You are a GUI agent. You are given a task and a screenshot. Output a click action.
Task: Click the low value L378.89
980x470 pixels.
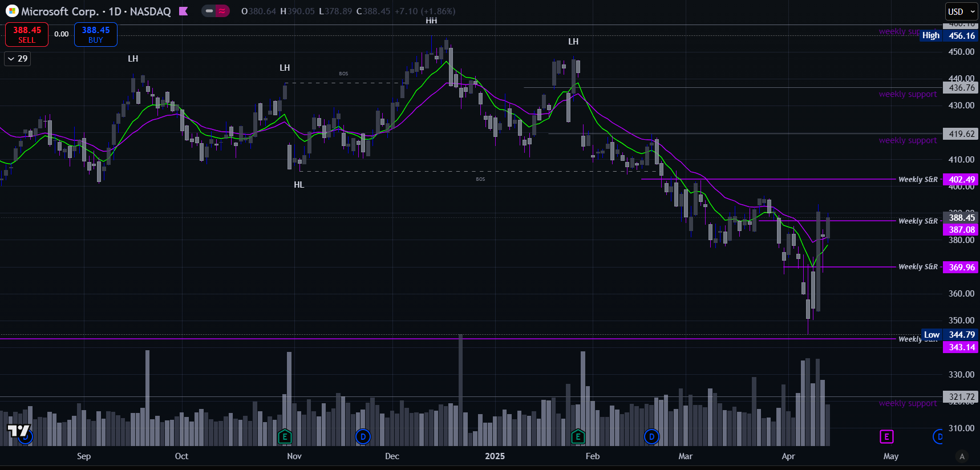335,11
